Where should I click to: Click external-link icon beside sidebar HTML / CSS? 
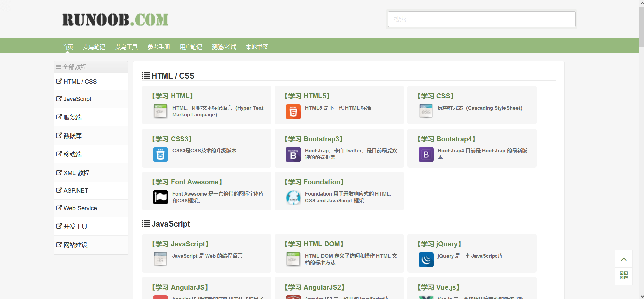click(x=59, y=81)
